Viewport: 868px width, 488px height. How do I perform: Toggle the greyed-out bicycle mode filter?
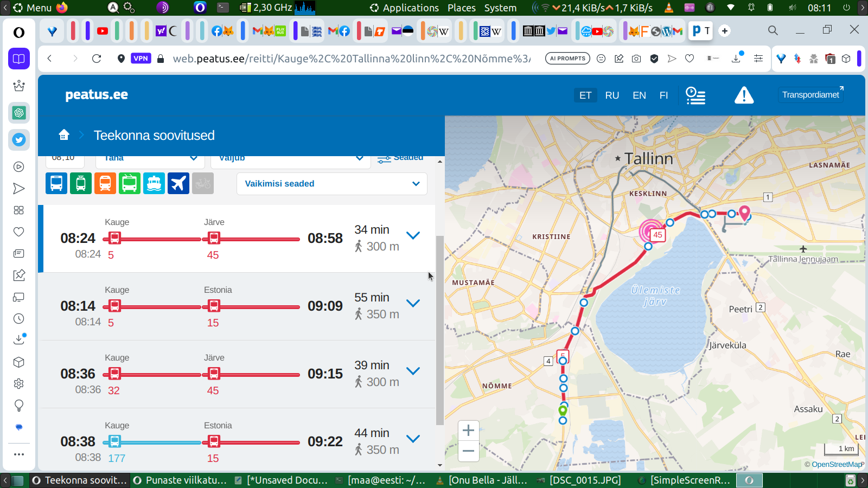(203, 183)
